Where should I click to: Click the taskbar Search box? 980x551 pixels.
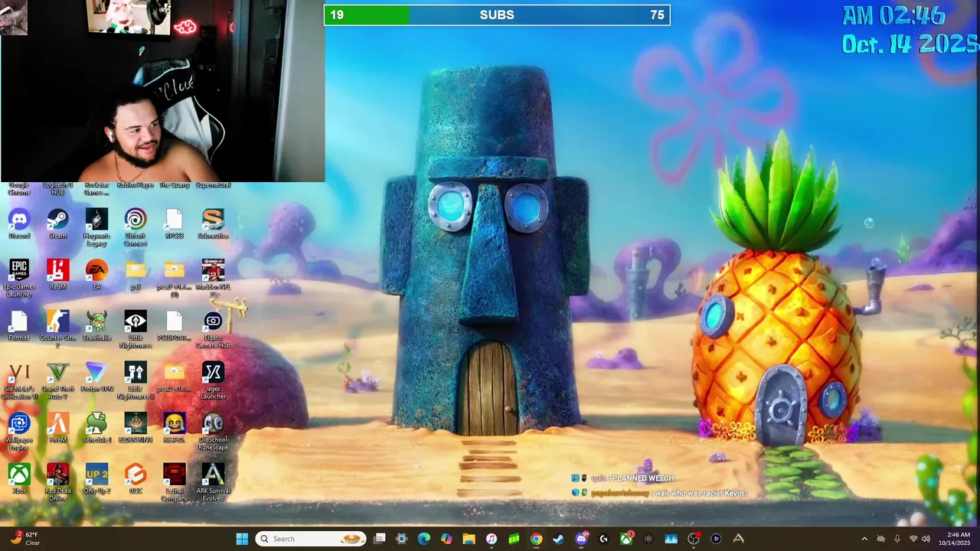coord(310,539)
